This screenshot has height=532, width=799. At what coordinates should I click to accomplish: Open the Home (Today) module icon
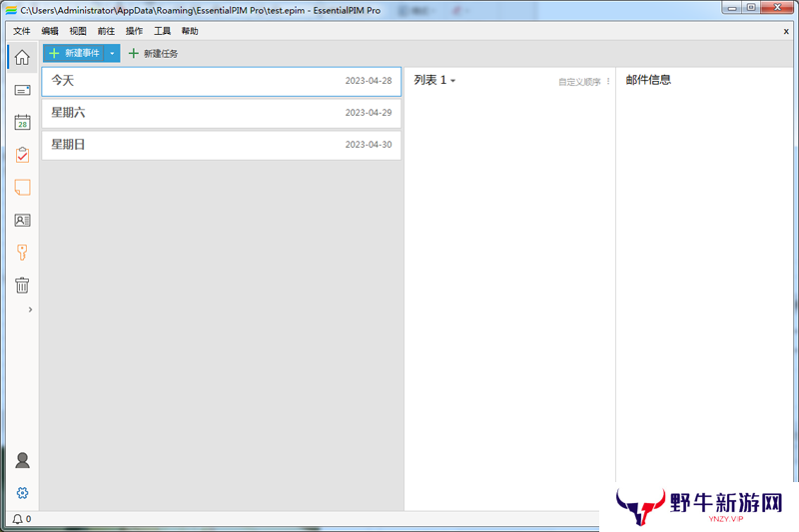[22, 57]
